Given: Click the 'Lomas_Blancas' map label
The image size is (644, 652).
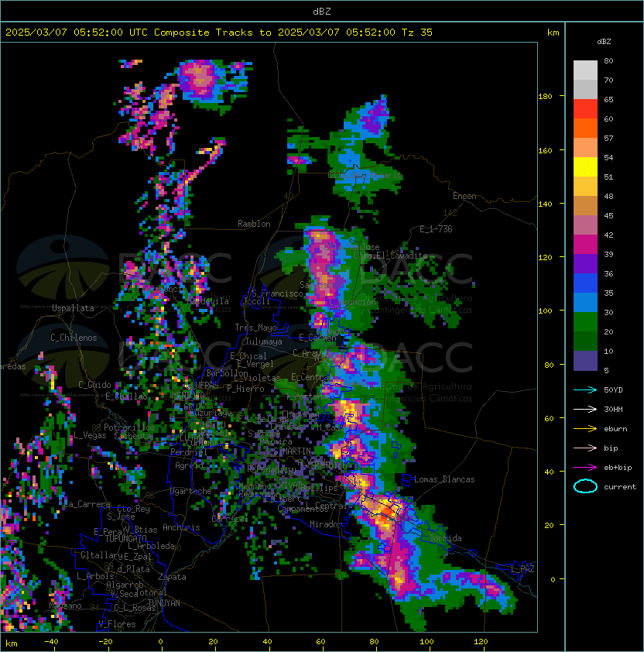Looking at the screenshot, I should click(444, 479).
